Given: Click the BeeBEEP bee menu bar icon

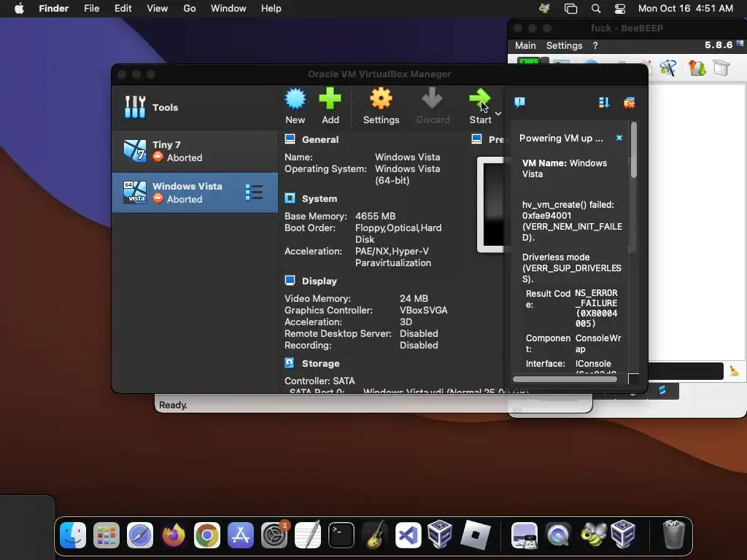Looking at the screenshot, I should coord(544,9).
